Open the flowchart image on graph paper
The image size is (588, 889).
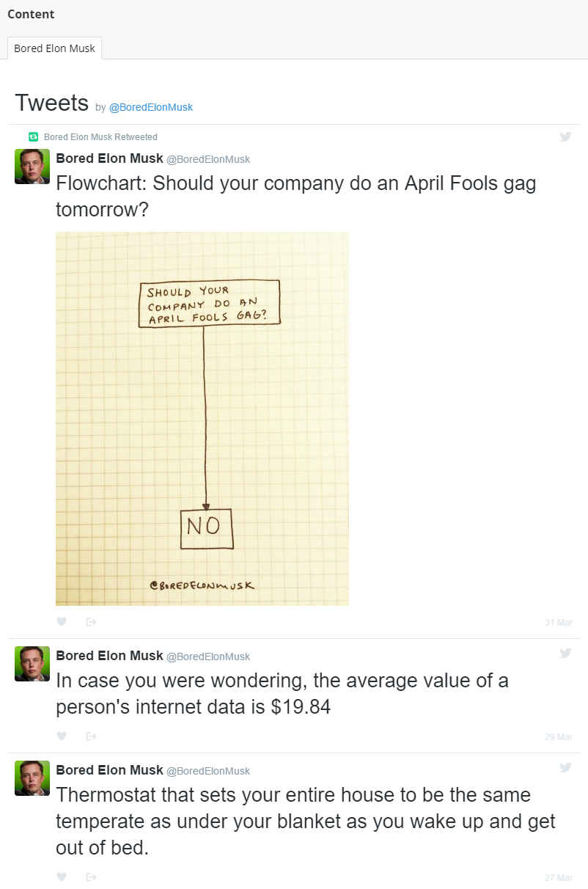click(x=202, y=419)
